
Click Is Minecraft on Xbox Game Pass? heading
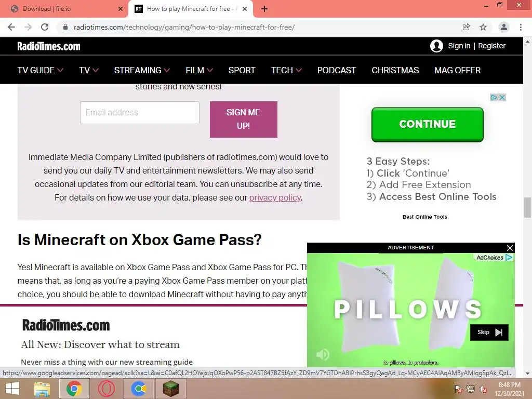click(x=139, y=240)
